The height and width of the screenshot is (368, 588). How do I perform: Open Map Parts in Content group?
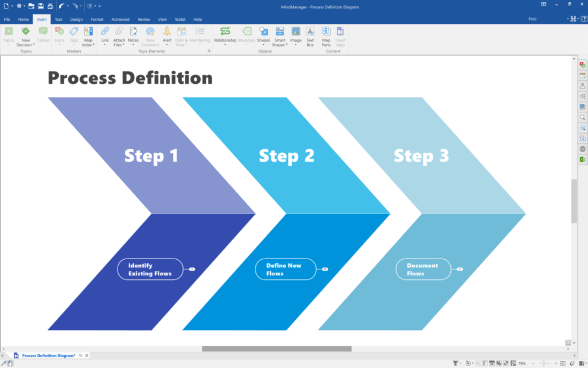[x=326, y=34]
